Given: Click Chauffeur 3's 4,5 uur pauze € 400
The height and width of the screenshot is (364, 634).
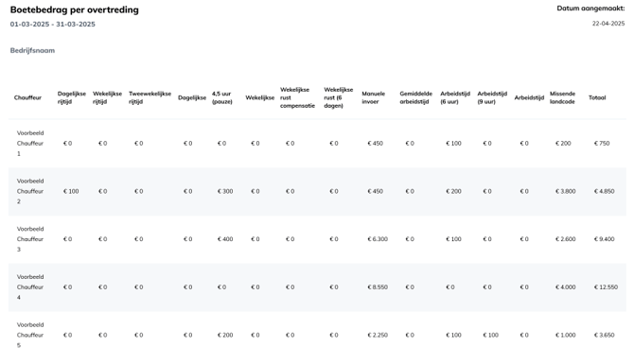Looking at the screenshot, I should pos(225,239).
